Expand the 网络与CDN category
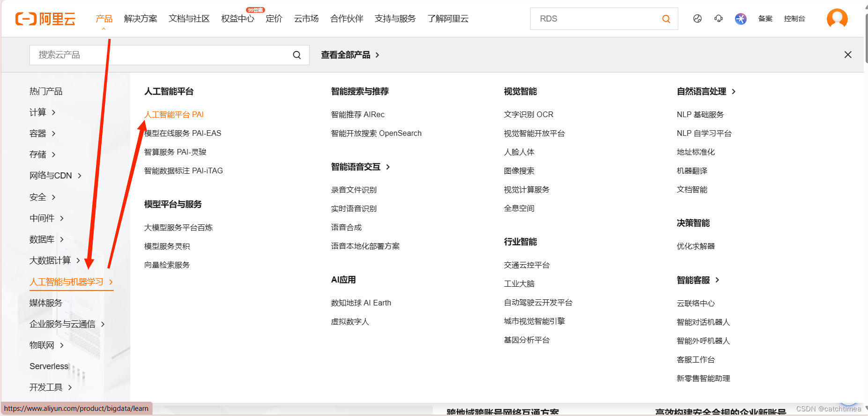The height and width of the screenshot is (416, 868). tap(56, 176)
